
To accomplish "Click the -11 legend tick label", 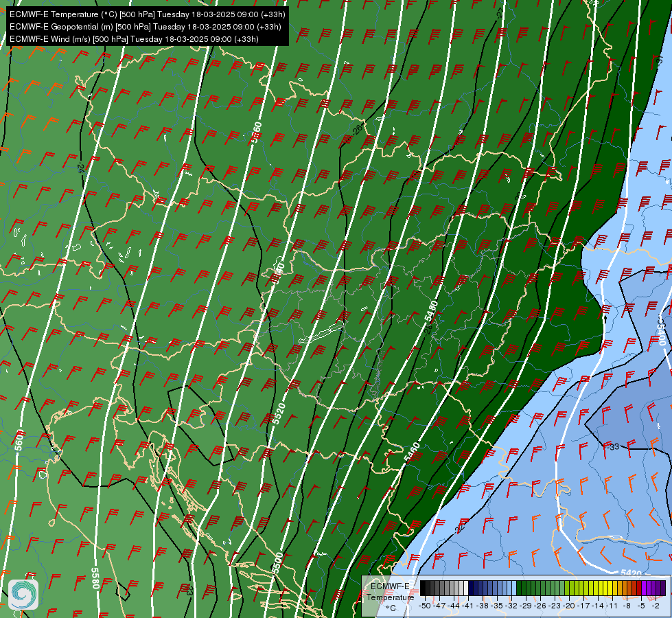I will (612, 606).
